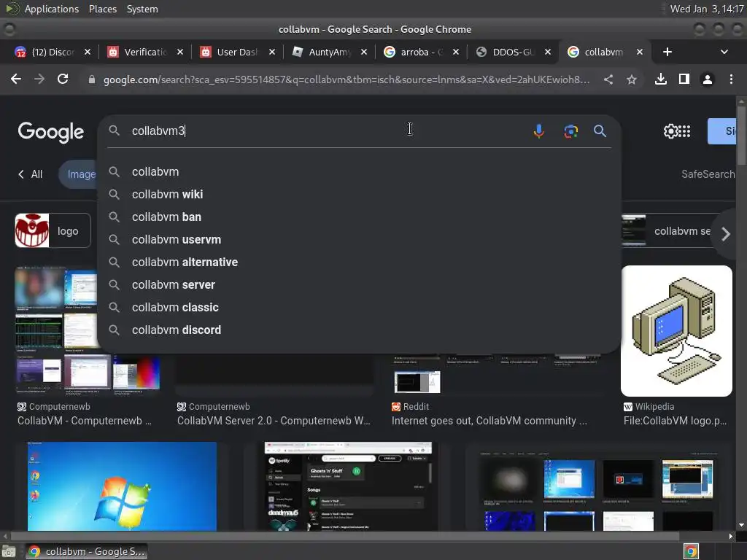This screenshot has width=747, height=560.
Task: View site information via the lock icon
Action: pyautogui.click(x=92, y=79)
